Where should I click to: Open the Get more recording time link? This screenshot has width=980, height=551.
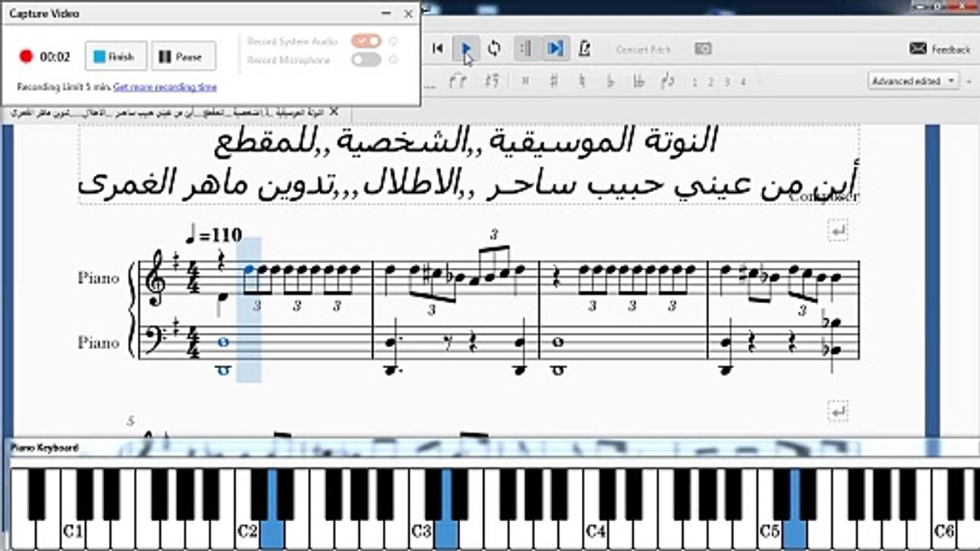pyautogui.click(x=165, y=87)
